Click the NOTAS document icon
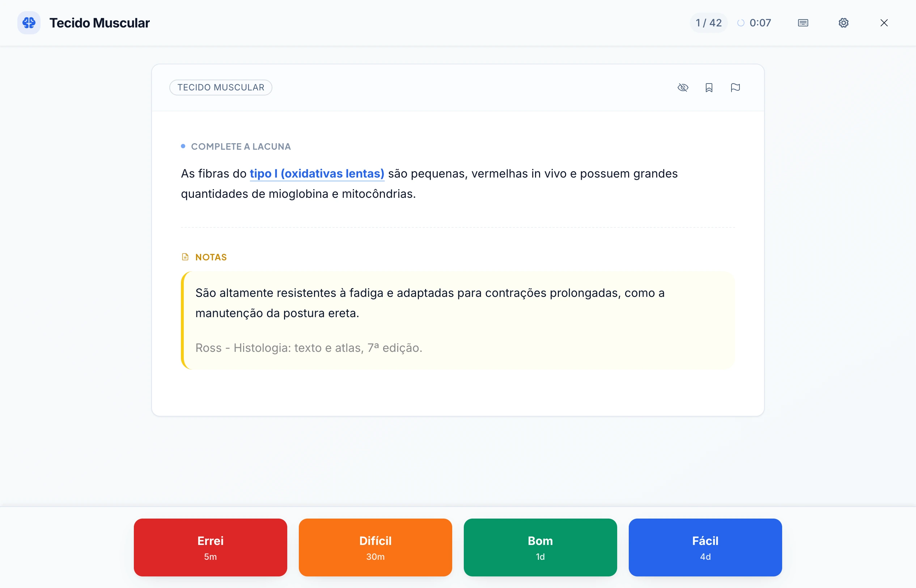 (185, 257)
